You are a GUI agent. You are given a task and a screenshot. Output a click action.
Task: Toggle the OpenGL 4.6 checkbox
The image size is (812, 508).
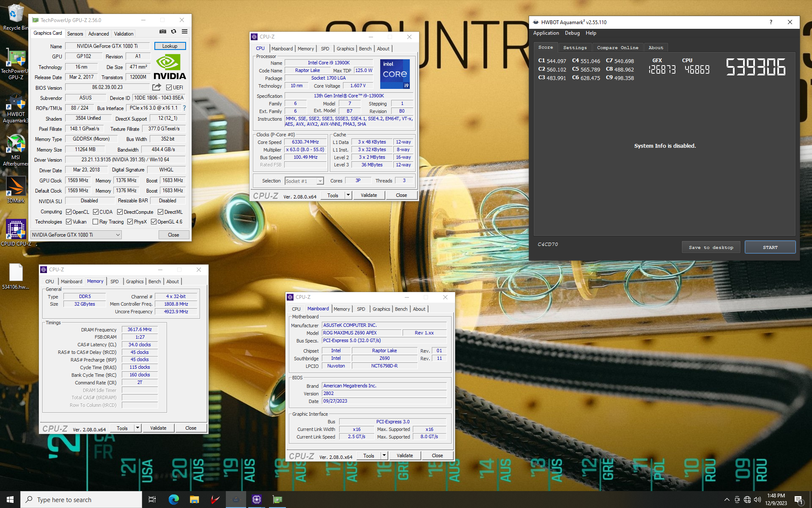click(154, 222)
